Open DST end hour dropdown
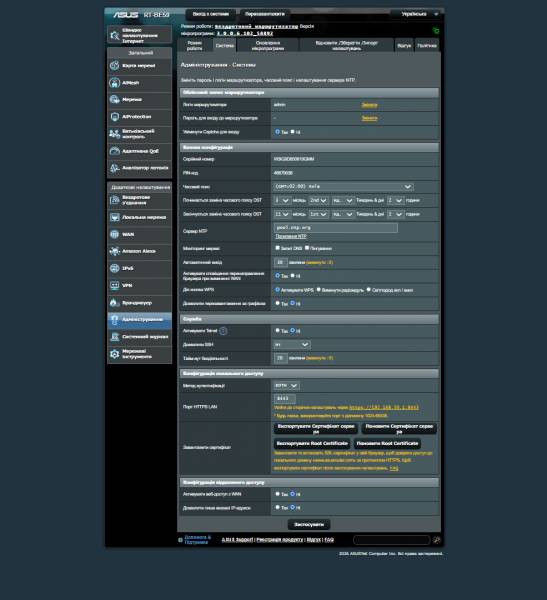547x600 pixels. pyautogui.click(x=395, y=214)
